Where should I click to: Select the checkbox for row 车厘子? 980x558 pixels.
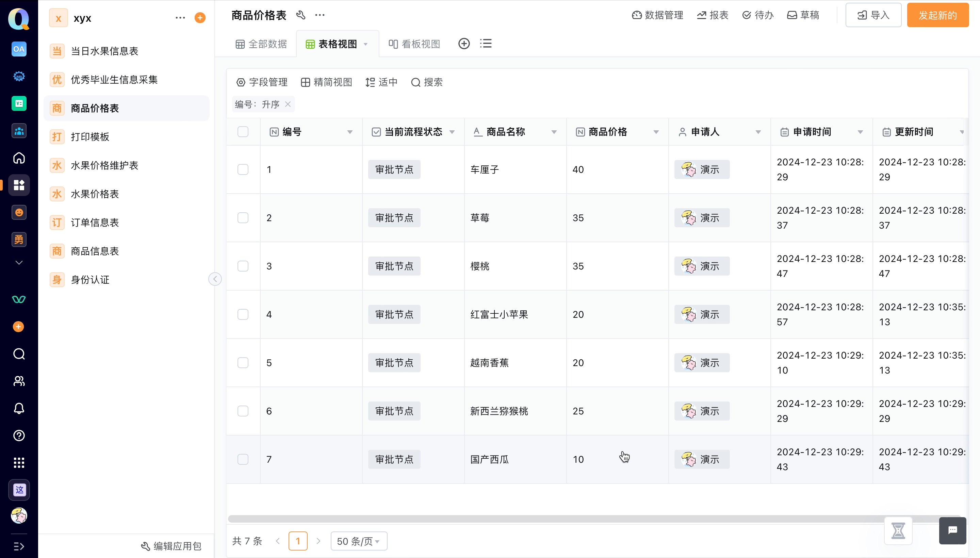click(243, 169)
